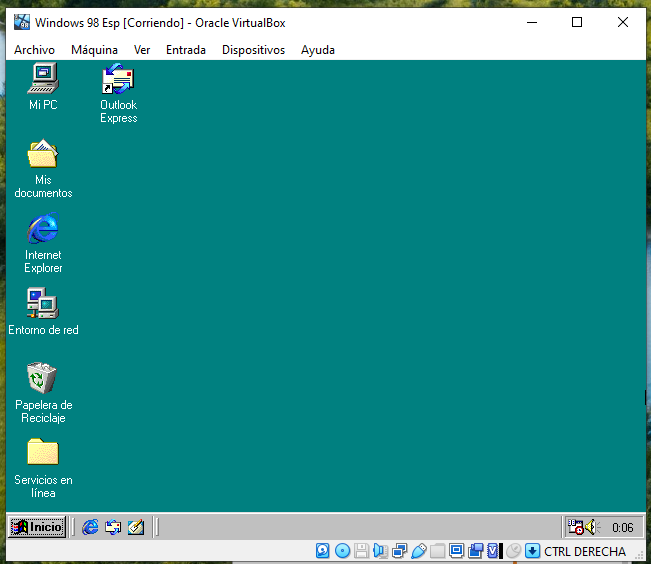Open the Dispositivos menu
Viewport: 651px width, 564px height.
[x=253, y=50]
